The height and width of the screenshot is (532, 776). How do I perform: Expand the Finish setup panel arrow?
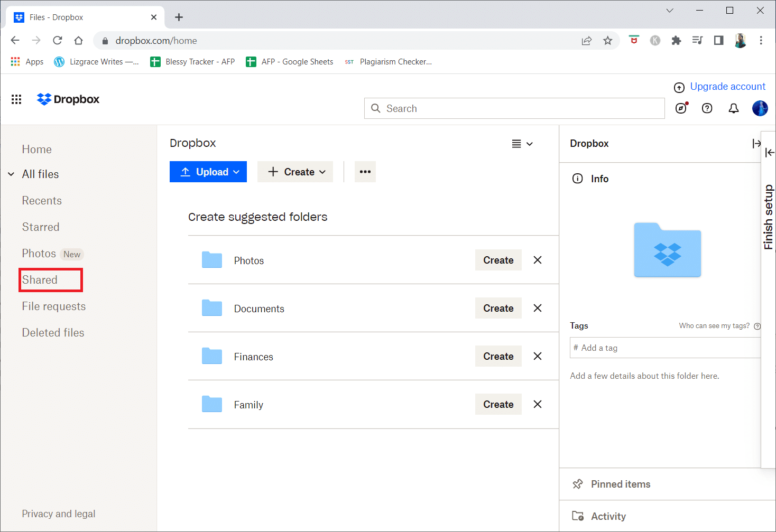pyautogui.click(x=770, y=152)
